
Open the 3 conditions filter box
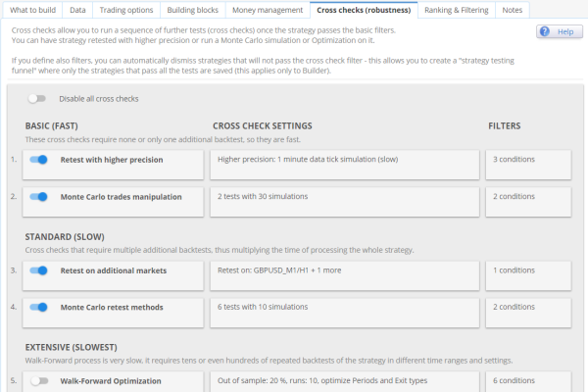[528, 165]
